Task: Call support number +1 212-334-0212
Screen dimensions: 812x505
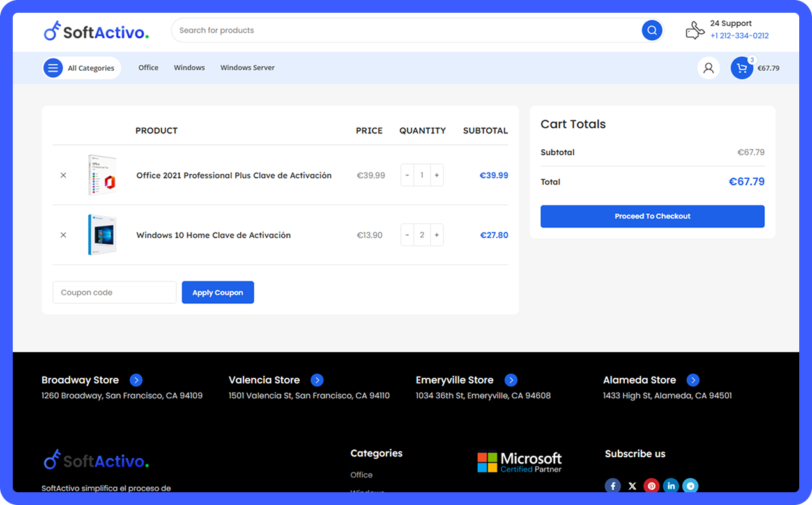Action: click(739, 36)
